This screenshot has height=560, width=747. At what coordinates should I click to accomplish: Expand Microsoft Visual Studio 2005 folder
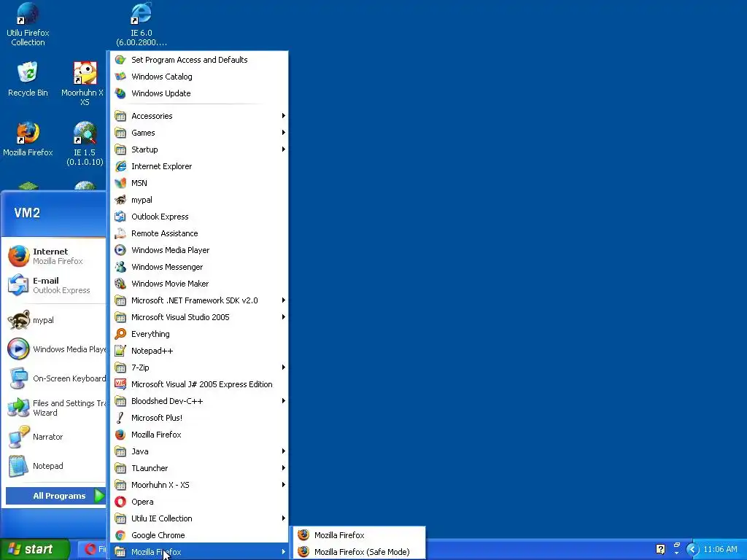(199, 317)
